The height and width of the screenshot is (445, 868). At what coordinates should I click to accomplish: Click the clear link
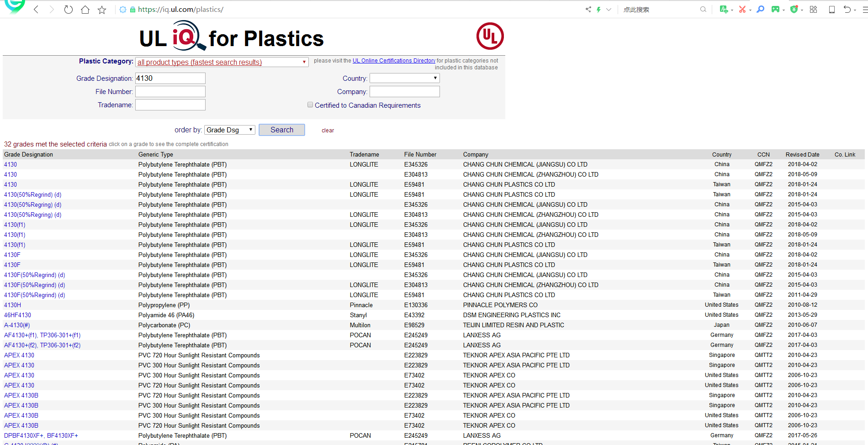click(x=328, y=131)
